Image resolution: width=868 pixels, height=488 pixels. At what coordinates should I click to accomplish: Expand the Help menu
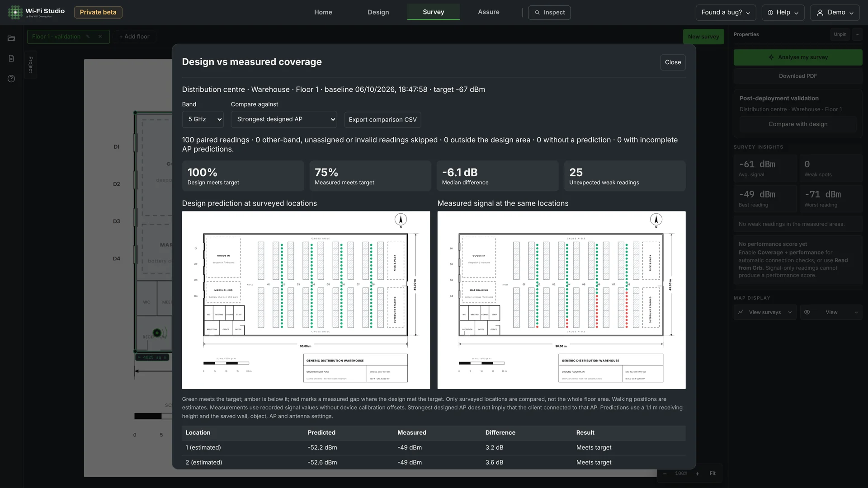pyautogui.click(x=783, y=13)
